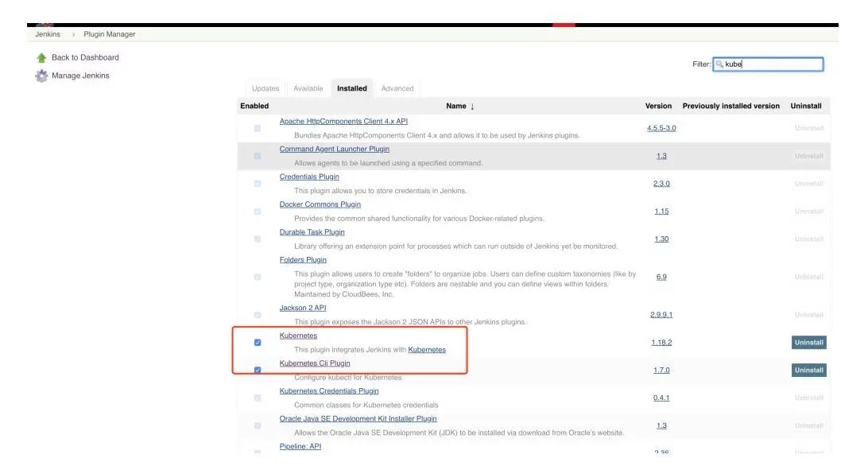Click version 2.3.0 link
The height and width of the screenshot is (470, 868).
pyautogui.click(x=661, y=184)
